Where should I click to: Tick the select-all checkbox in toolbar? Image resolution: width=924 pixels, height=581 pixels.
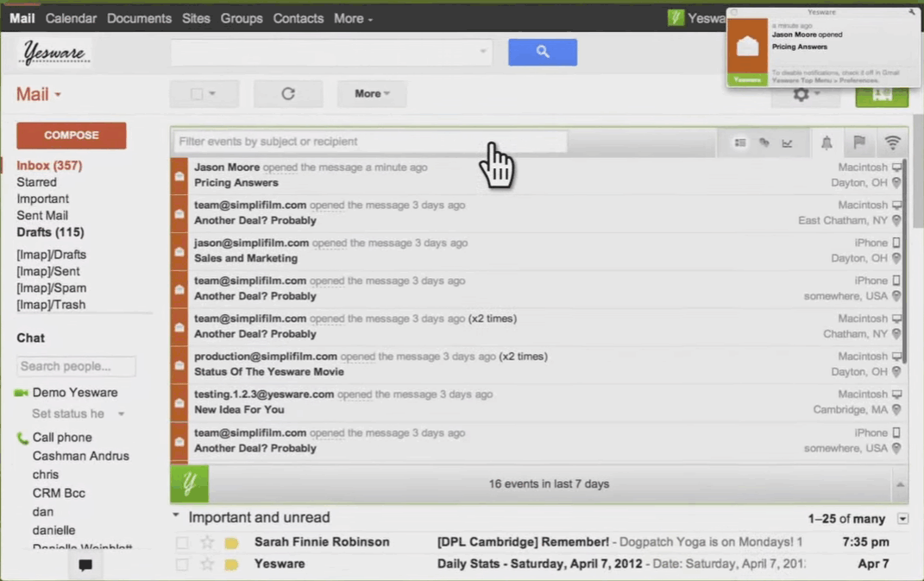click(x=197, y=94)
